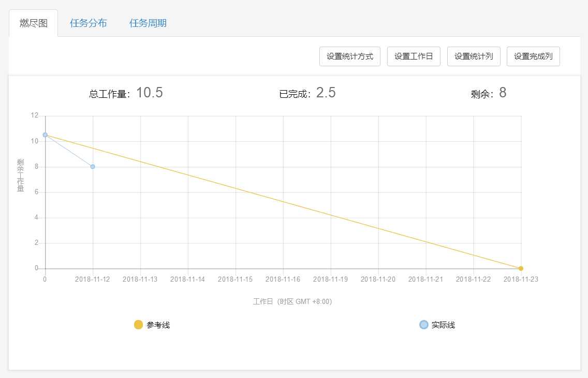Click the 2018-11-15 axis label
Image resolution: width=588 pixels, height=378 pixels.
pos(236,280)
